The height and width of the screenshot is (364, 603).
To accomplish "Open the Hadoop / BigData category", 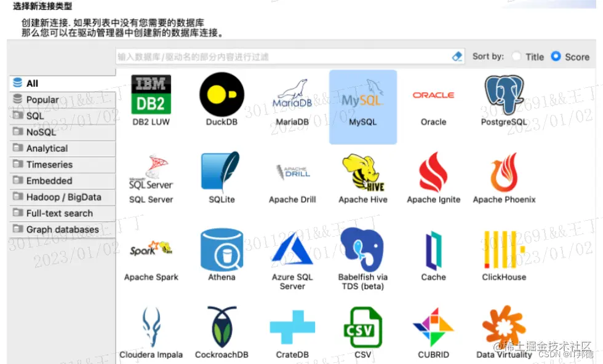I will (x=62, y=197).
